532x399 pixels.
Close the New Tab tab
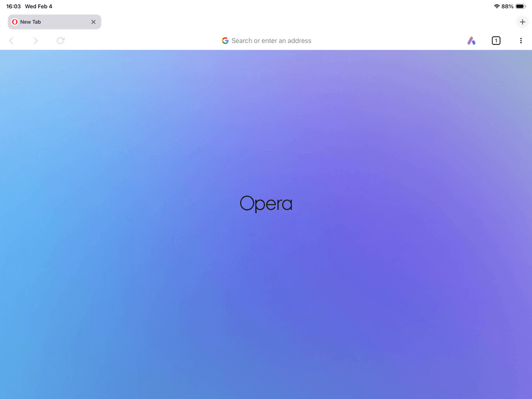93,22
